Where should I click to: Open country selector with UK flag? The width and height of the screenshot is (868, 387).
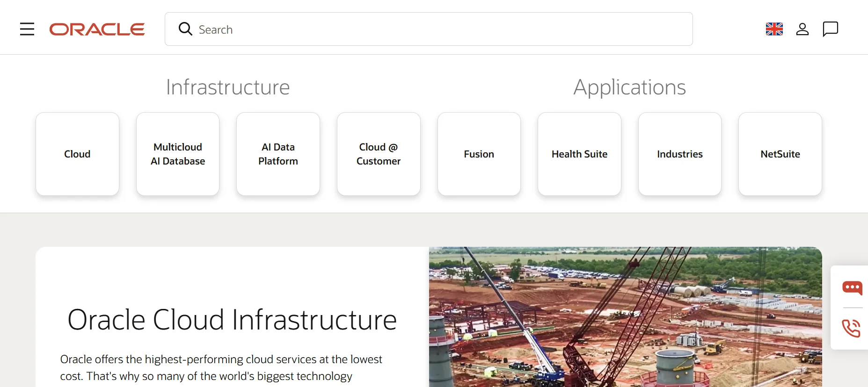coord(774,29)
